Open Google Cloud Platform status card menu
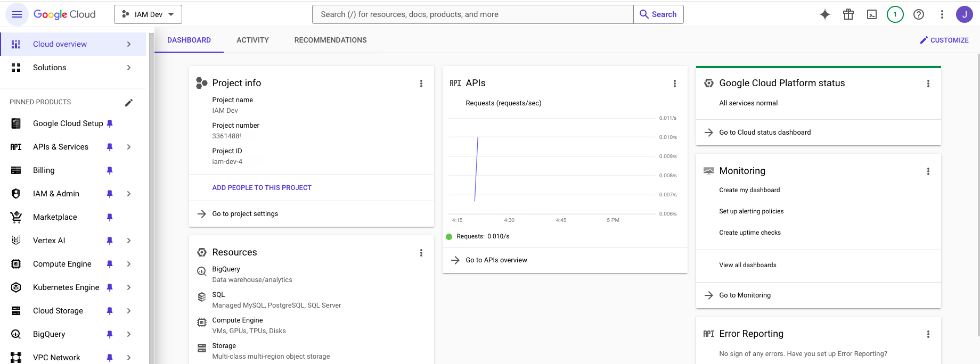The width and height of the screenshot is (980, 364). (928, 84)
